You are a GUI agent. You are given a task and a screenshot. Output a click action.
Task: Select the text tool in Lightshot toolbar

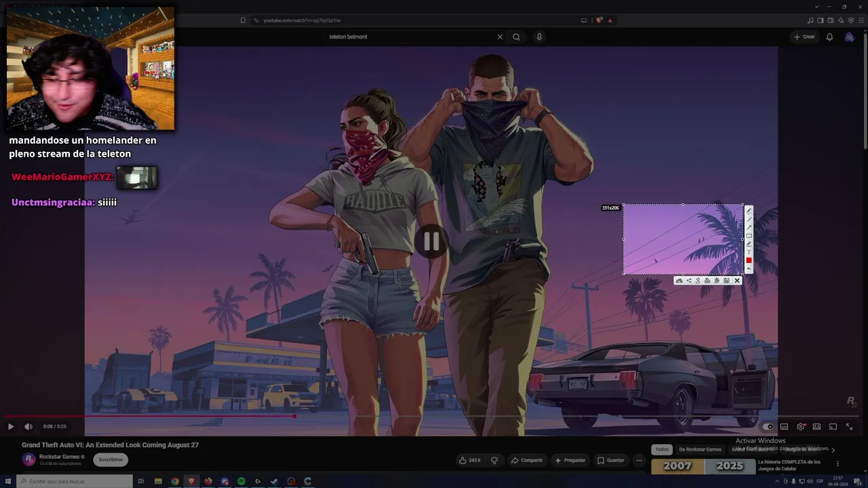[749, 252]
